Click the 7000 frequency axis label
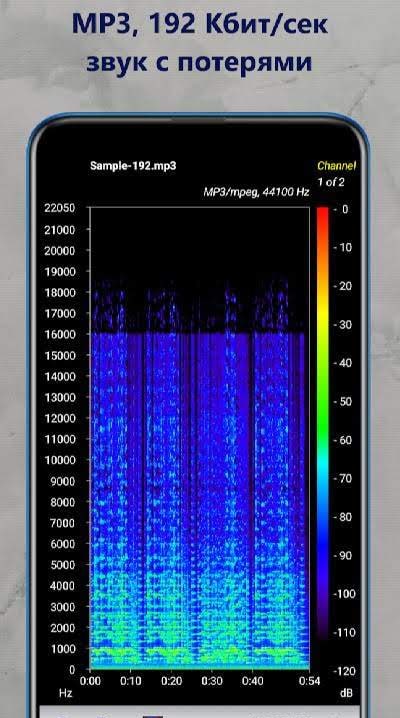The width and height of the screenshot is (400, 718). pyautogui.click(x=62, y=523)
